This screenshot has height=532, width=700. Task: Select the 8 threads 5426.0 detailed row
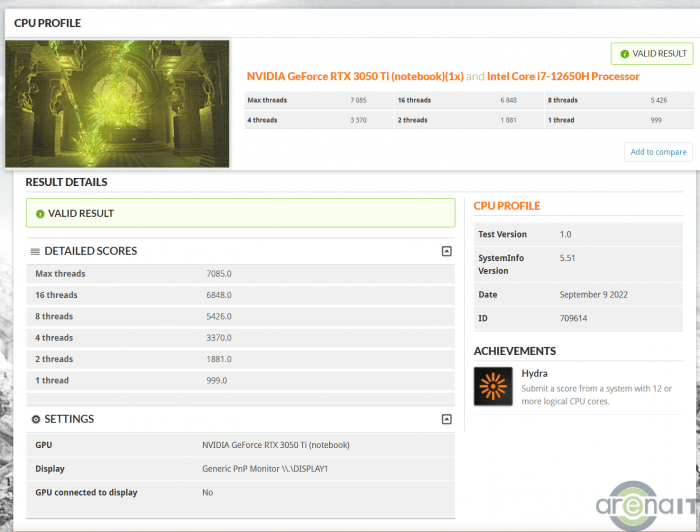click(x=241, y=317)
